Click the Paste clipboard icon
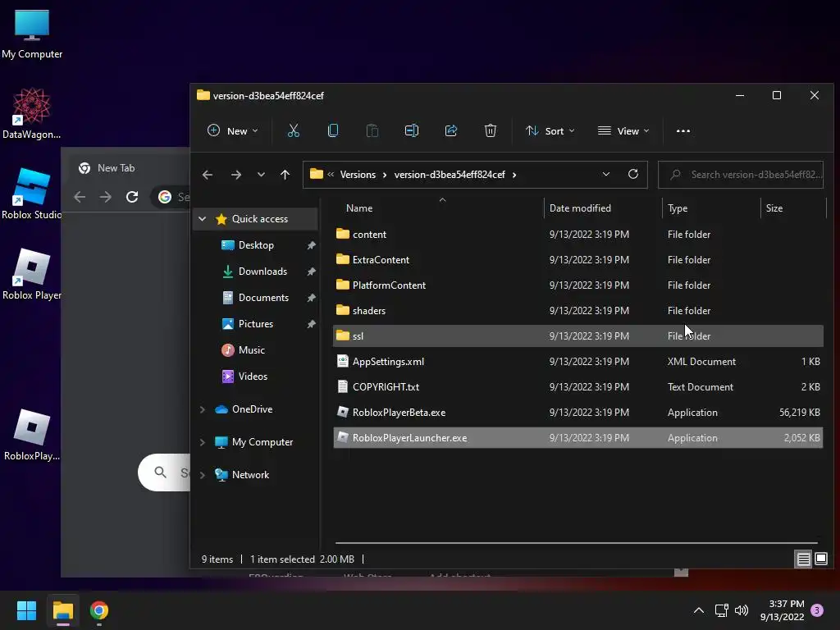This screenshot has width=840, height=630. click(x=372, y=130)
